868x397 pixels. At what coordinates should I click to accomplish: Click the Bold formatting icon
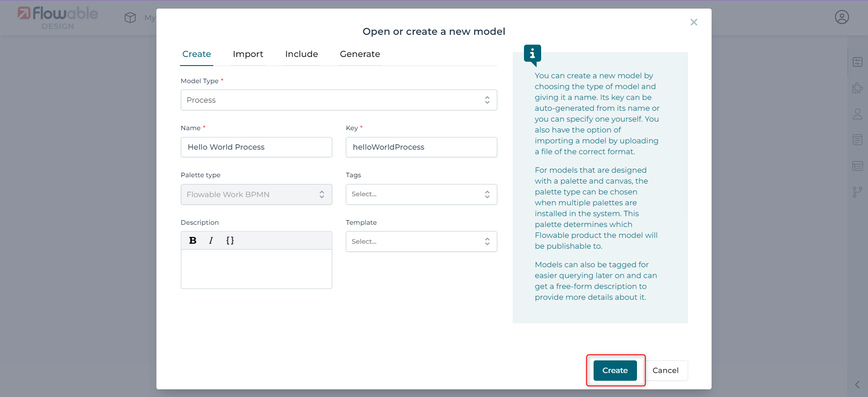coord(193,241)
